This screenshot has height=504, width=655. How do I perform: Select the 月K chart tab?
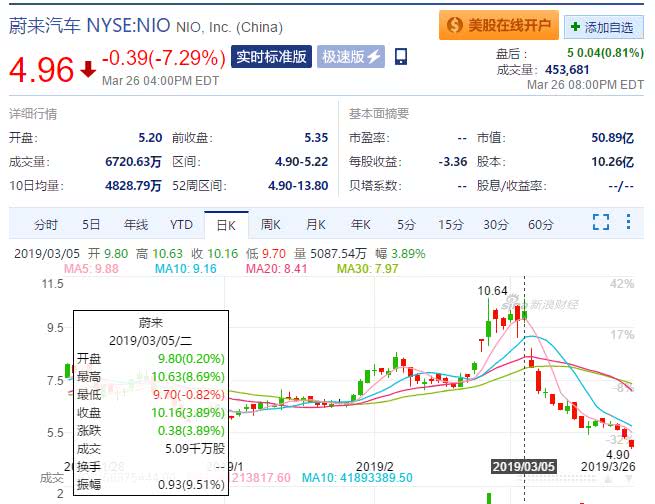tap(316, 225)
